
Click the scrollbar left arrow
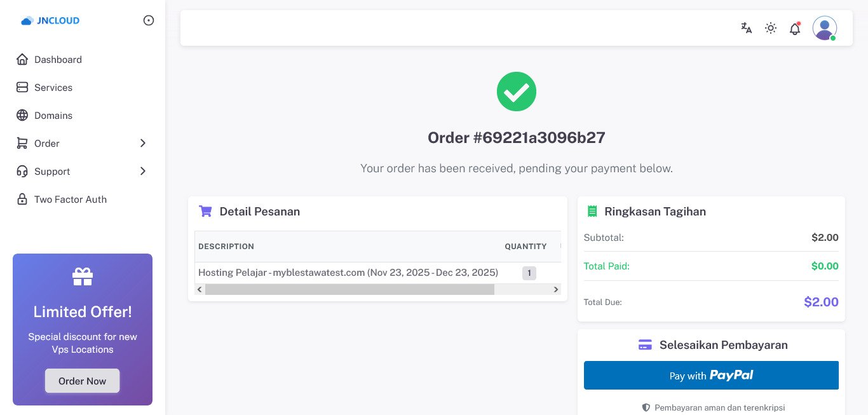(x=200, y=290)
